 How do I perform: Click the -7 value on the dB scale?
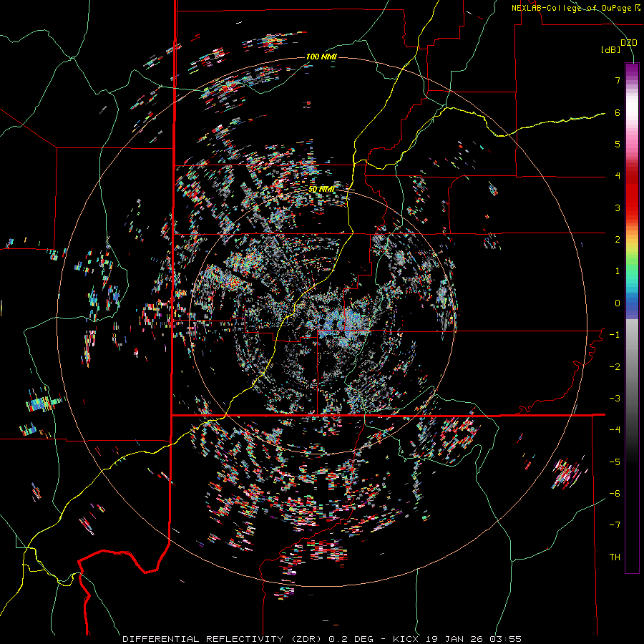615,525
